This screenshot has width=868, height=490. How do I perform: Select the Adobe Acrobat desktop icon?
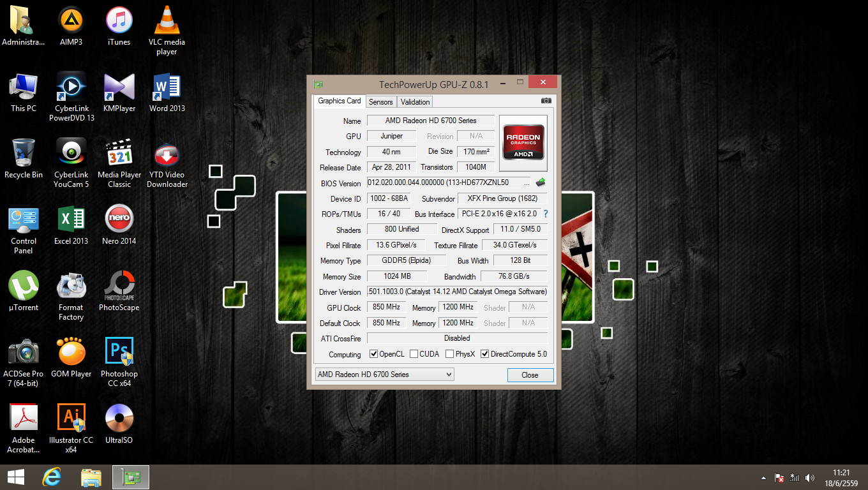pyautogui.click(x=24, y=429)
